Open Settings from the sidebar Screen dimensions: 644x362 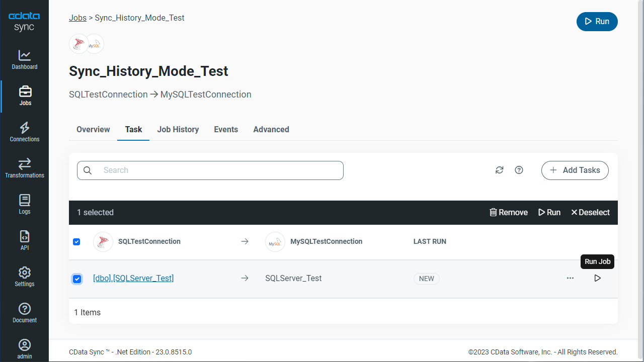pos(24,277)
